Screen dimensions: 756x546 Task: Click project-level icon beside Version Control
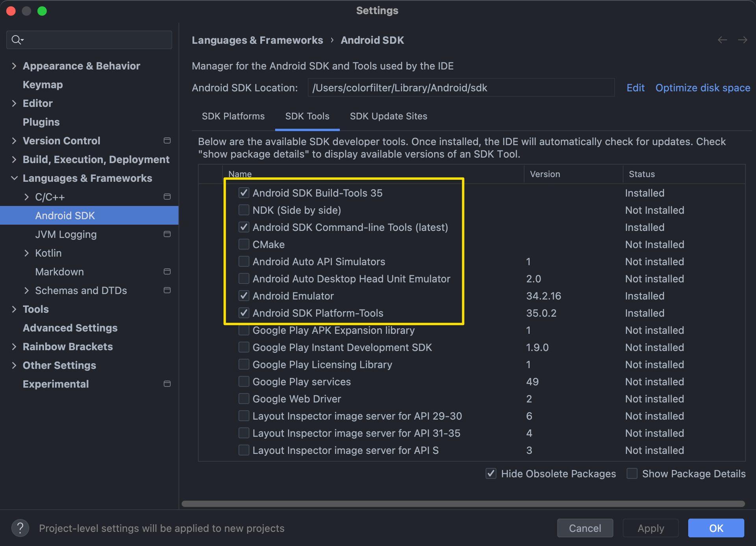tap(167, 141)
